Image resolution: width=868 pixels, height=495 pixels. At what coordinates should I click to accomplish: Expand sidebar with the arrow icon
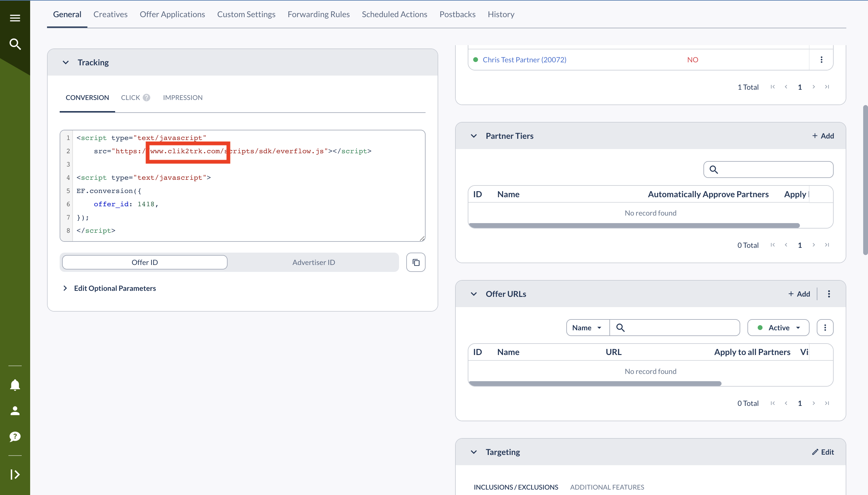point(15,474)
